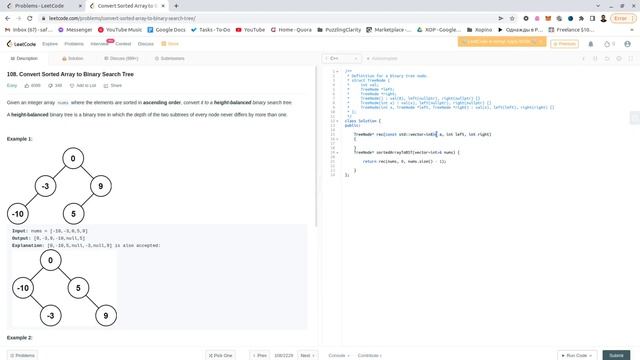Open the user profile avatar menu
The image size is (640, 360).
[627, 44]
